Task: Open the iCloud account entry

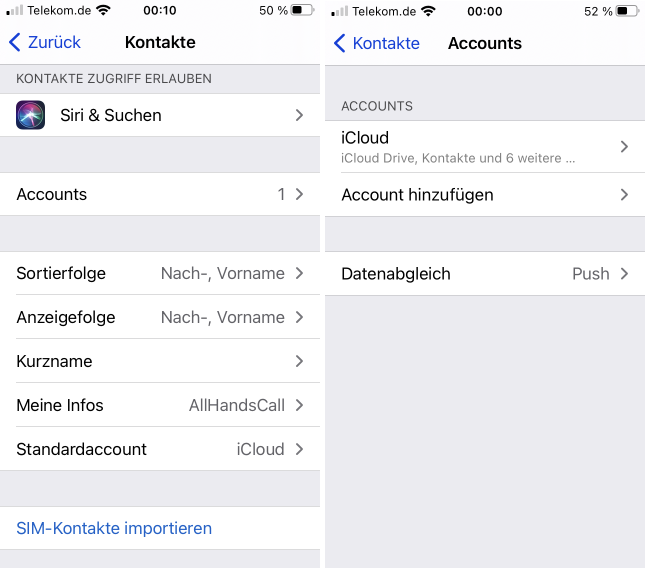Action: click(485, 146)
